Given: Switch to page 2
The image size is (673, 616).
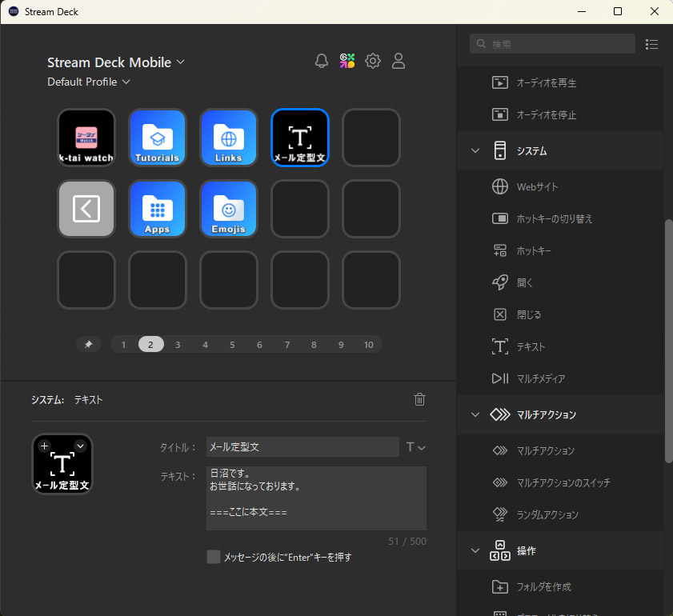Looking at the screenshot, I should pos(150,345).
